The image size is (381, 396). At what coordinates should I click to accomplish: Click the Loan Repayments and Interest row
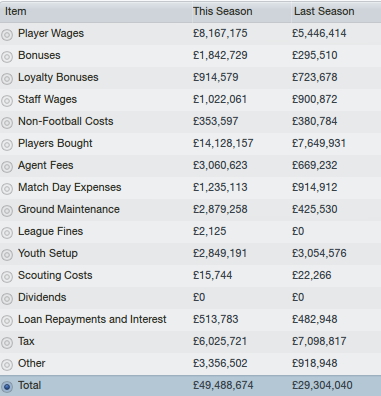pos(190,320)
